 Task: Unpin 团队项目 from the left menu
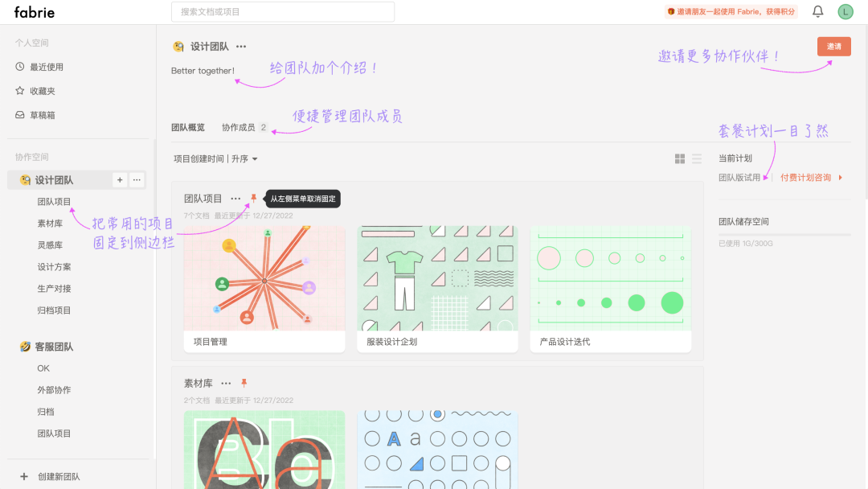(253, 198)
